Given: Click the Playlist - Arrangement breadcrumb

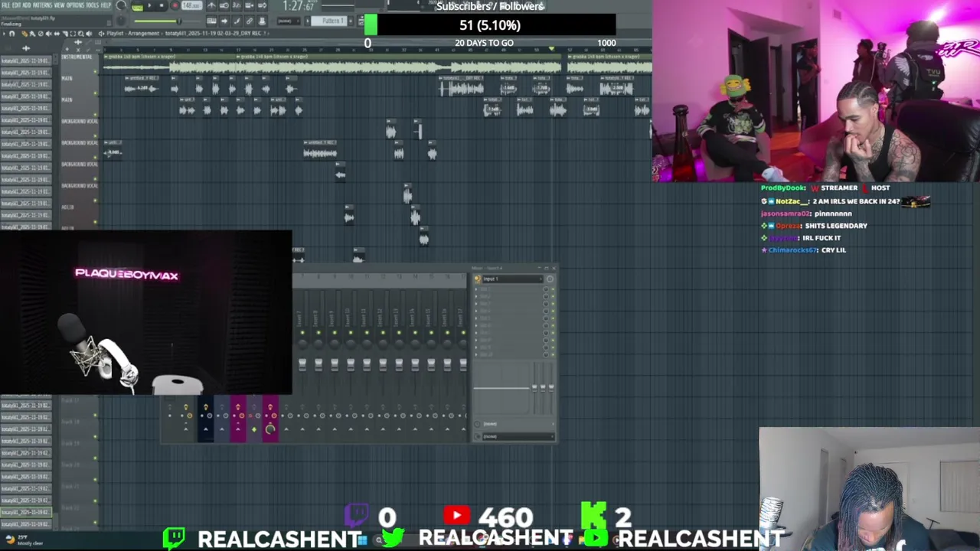Looking at the screenshot, I should (x=132, y=34).
